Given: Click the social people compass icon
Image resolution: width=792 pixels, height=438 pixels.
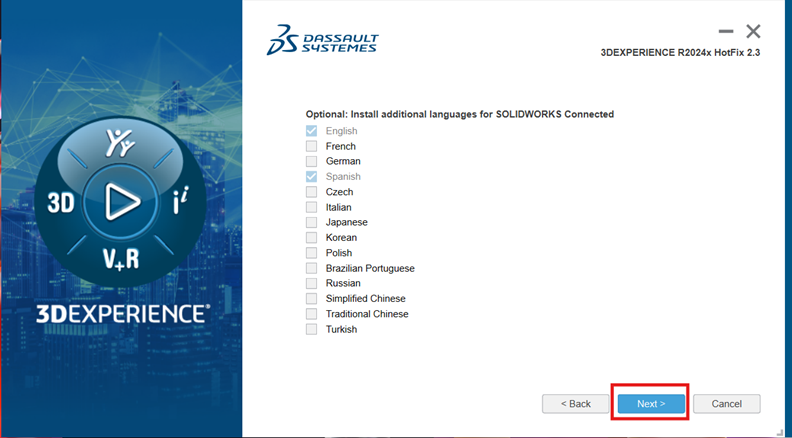Looking at the screenshot, I should click(120, 142).
